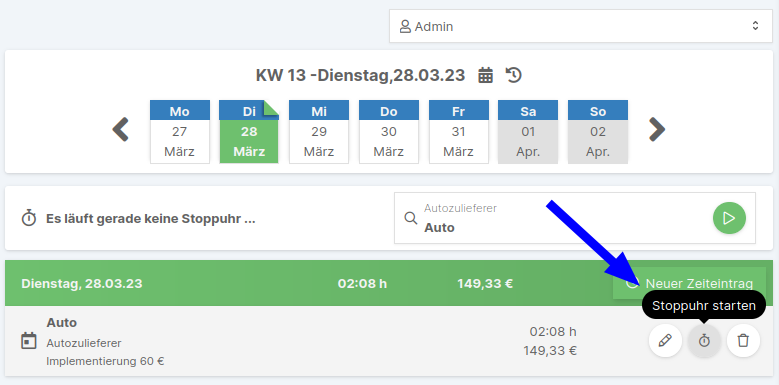Image resolution: width=779 pixels, height=385 pixels.
Task: Go to previous week with left chevron
Action: pyautogui.click(x=121, y=130)
